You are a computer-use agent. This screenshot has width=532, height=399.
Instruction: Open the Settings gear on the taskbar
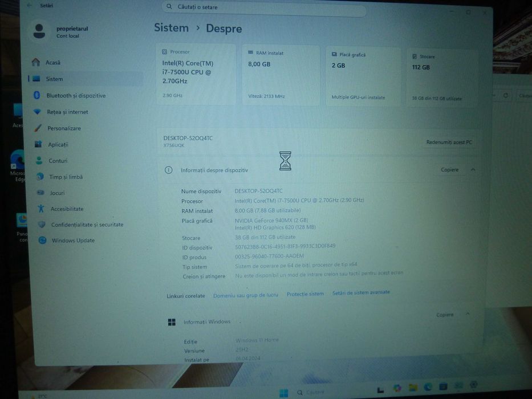[x=474, y=385]
